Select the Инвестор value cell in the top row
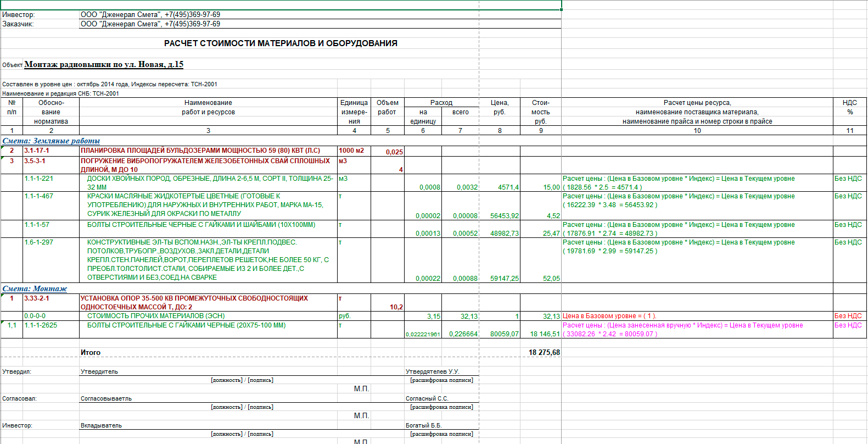The image size is (868, 444). 320,15
